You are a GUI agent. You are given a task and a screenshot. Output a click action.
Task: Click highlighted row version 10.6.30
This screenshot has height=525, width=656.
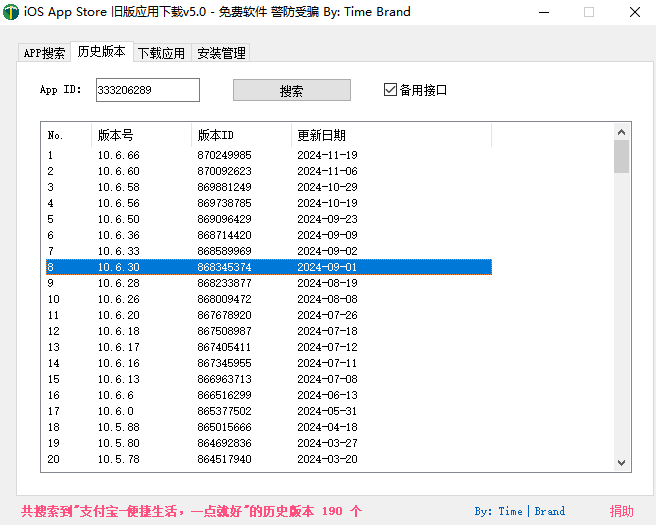point(269,267)
